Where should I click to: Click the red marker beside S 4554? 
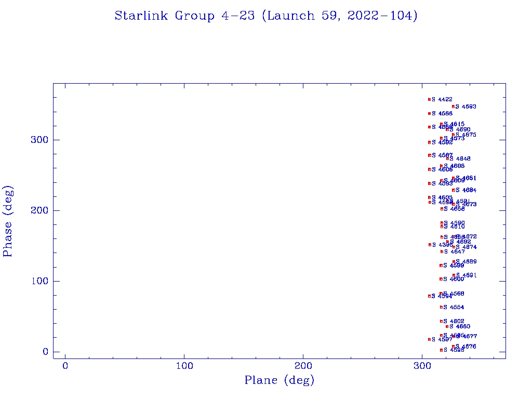[441, 307]
